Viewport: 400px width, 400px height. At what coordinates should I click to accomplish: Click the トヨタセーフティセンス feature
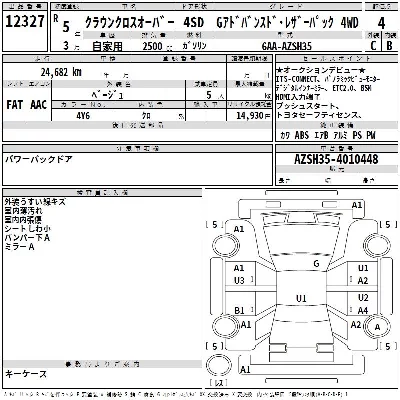(319, 115)
